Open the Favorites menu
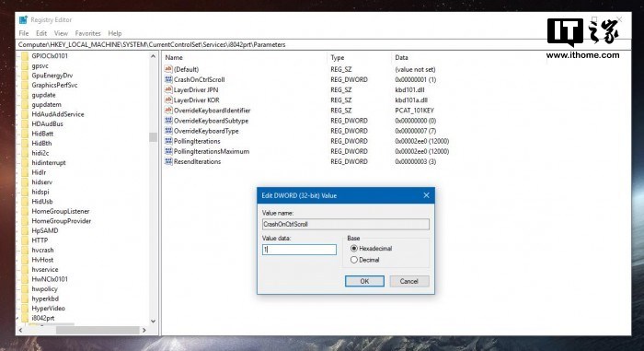 (88, 33)
